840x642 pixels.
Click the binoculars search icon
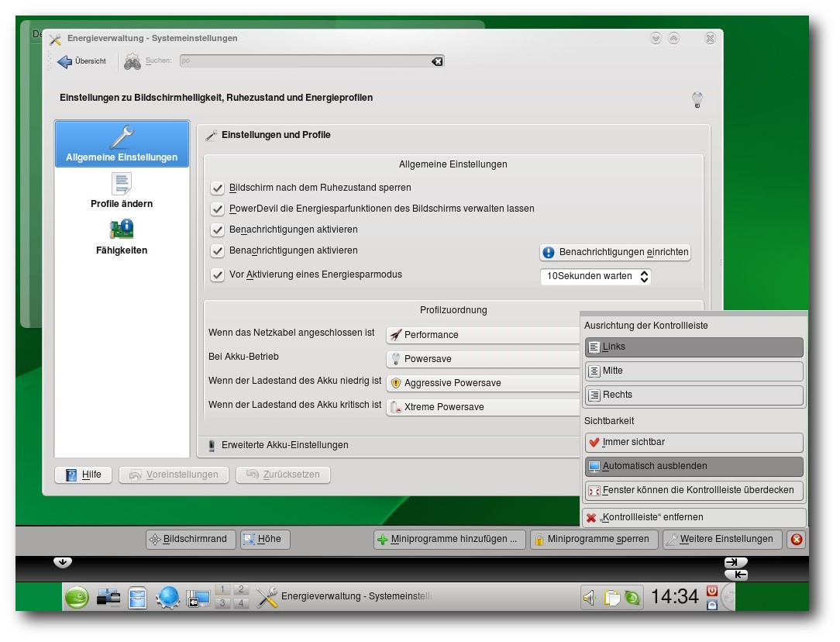133,61
